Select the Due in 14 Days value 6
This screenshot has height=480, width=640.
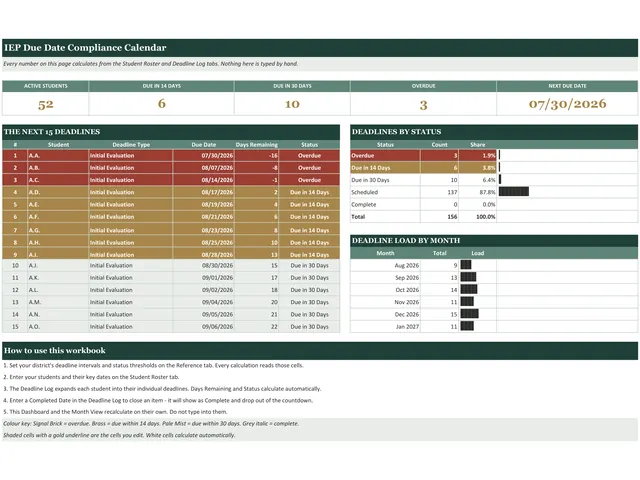coord(162,104)
